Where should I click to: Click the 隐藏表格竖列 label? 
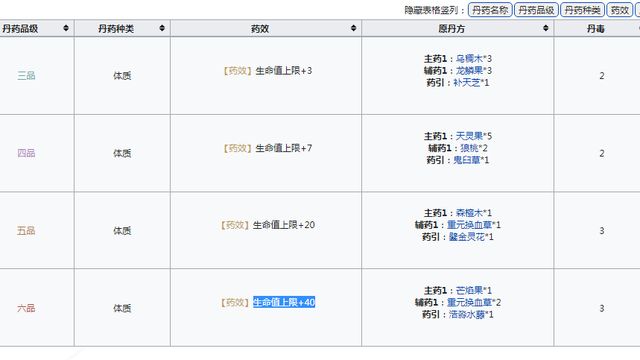click(434, 10)
